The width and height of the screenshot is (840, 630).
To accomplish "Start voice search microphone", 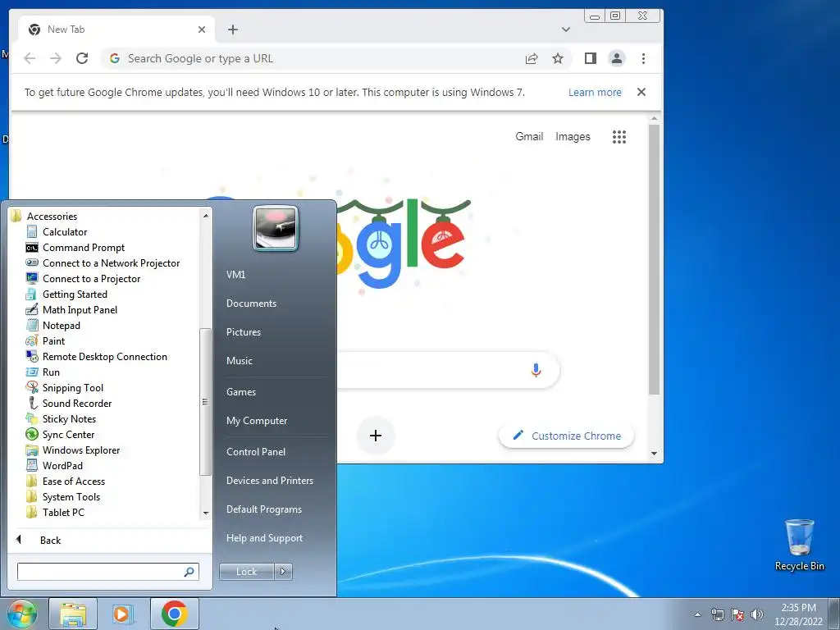I will tap(536, 370).
